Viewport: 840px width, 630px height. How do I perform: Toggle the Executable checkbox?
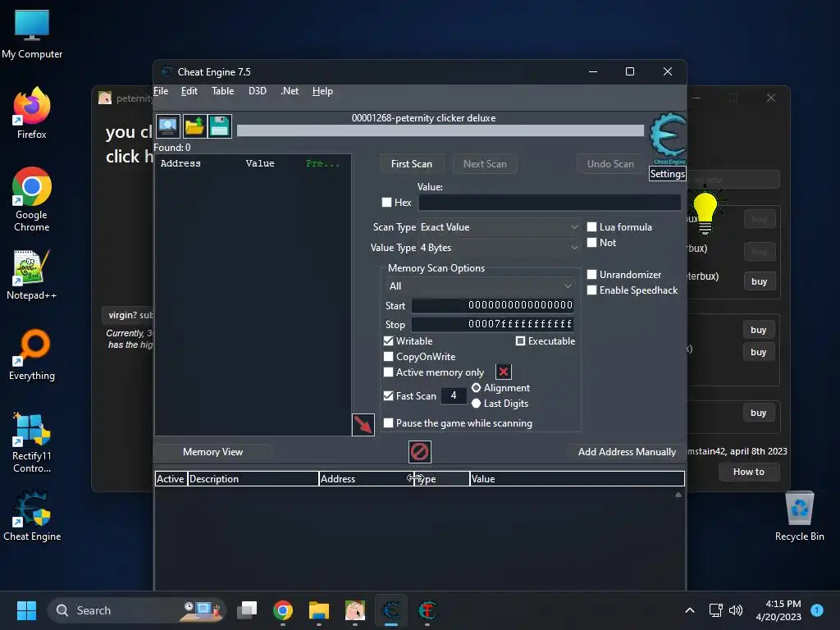520,340
